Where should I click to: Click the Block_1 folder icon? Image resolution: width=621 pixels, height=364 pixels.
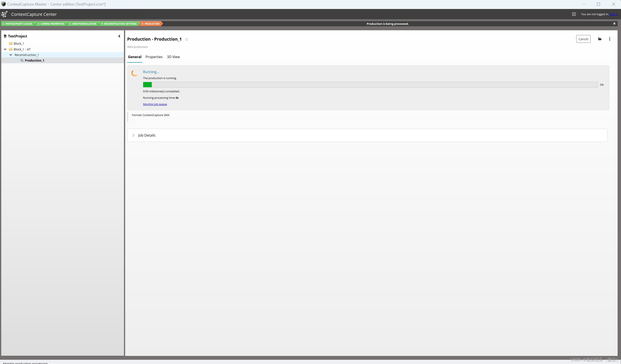(11, 43)
